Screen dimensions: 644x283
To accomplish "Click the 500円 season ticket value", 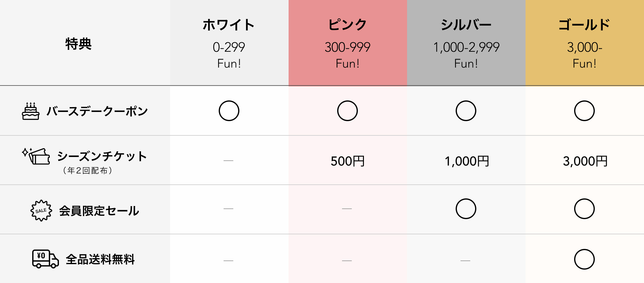I will pyautogui.click(x=347, y=161).
